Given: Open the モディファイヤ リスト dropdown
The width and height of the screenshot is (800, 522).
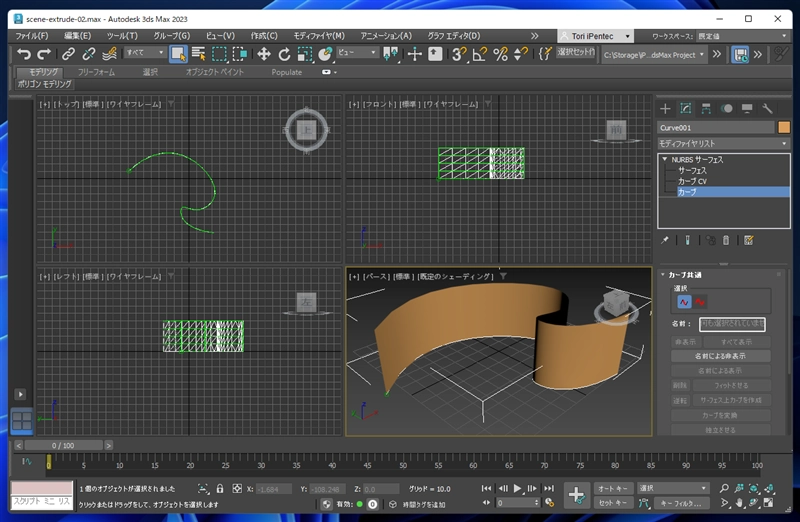Looking at the screenshot, I should tap(723, 143).
